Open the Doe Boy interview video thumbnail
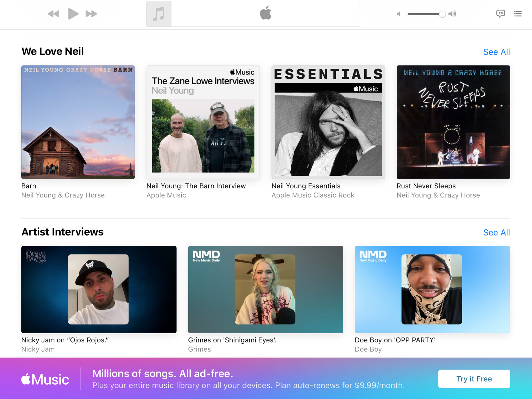The image size is (532, 399). 432,289
